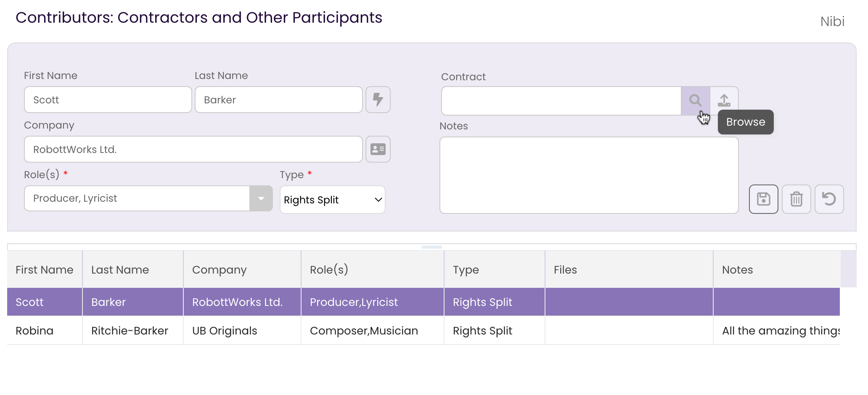Select the Scott row first name cell

point(45,302)
